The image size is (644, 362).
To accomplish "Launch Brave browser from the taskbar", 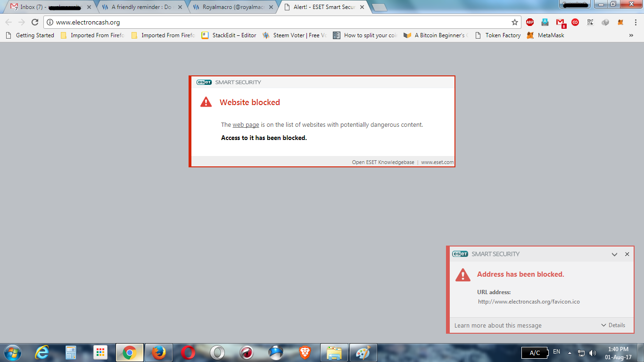I will coord(305,353).
